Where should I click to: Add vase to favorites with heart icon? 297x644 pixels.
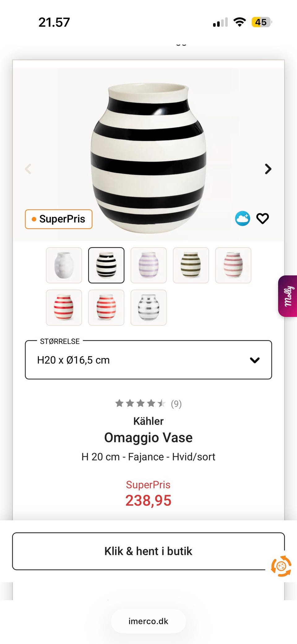pyautogui.click(x=263, y=219)
